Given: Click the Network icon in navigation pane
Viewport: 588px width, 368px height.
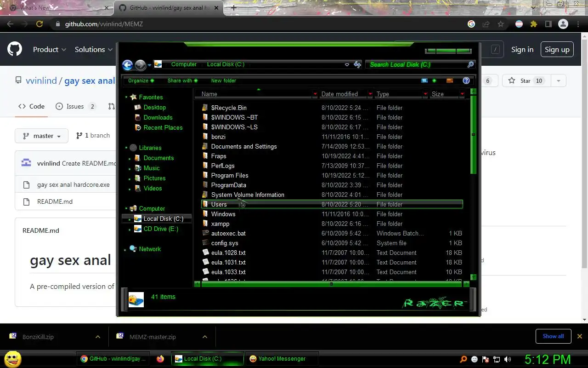Looking at the screenshot, I should (x=133, y=249).
